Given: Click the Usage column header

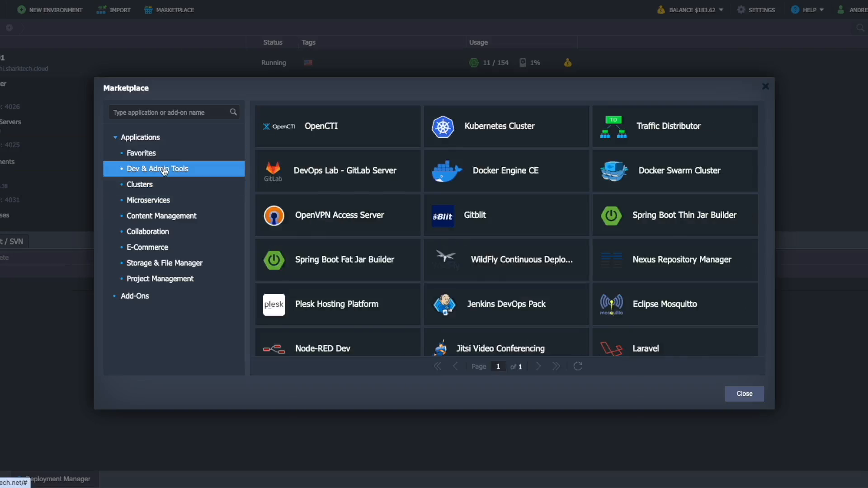Looking at the screenshot, I should coord(478,42).
